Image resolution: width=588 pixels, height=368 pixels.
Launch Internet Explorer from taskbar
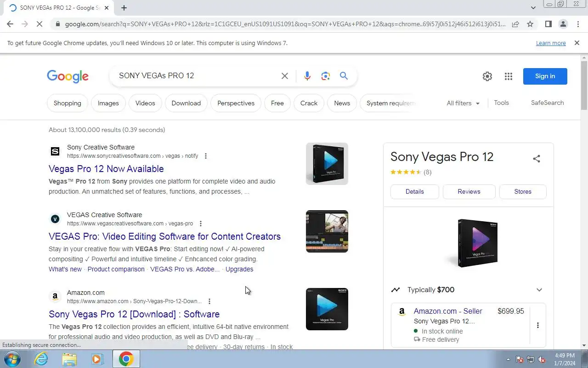click(x=41, y=359)
